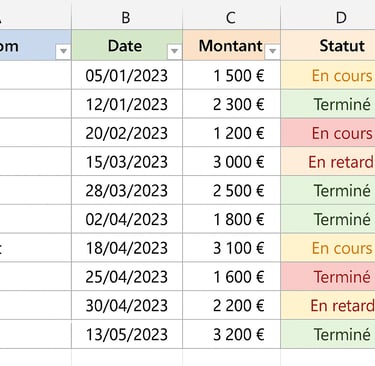Click the Statut header cell
The width and height of the screenshot is (375, 366).
point(328,45)
